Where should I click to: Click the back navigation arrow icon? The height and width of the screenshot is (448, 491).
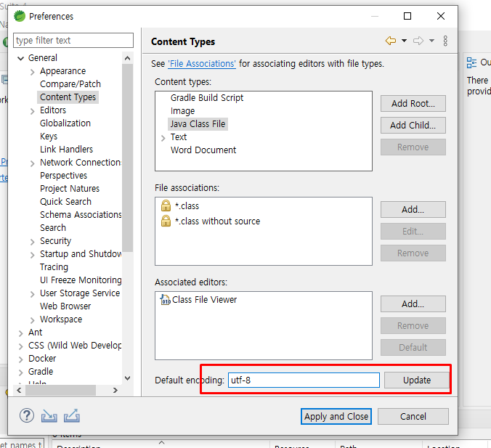391,41
